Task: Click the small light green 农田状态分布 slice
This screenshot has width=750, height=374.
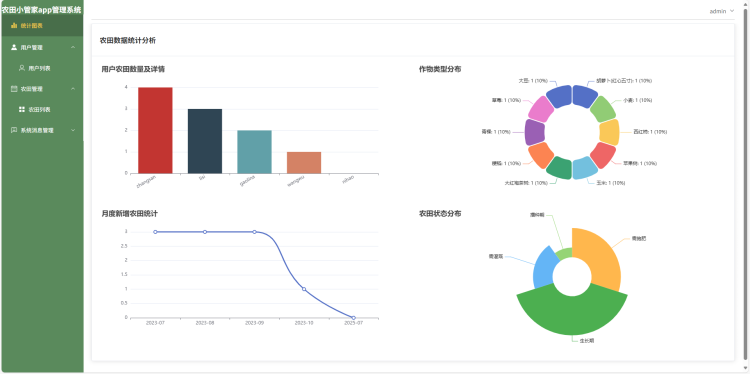Action: (x=565, y=254)
